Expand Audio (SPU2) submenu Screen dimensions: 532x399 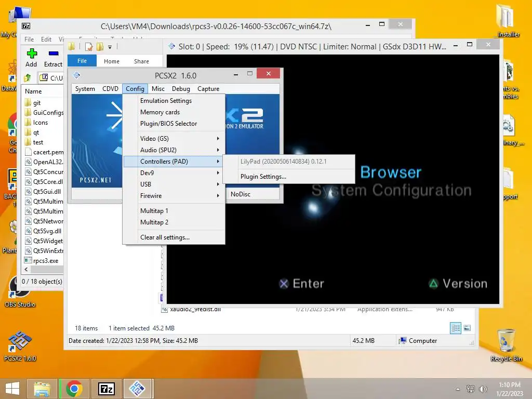point(174,150)
